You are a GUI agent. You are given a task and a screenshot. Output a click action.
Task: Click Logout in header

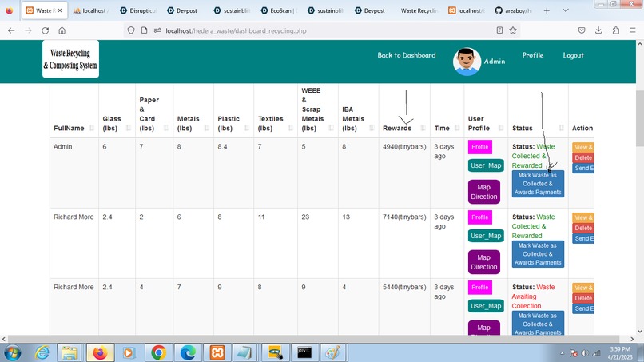(x=573, y=55)
